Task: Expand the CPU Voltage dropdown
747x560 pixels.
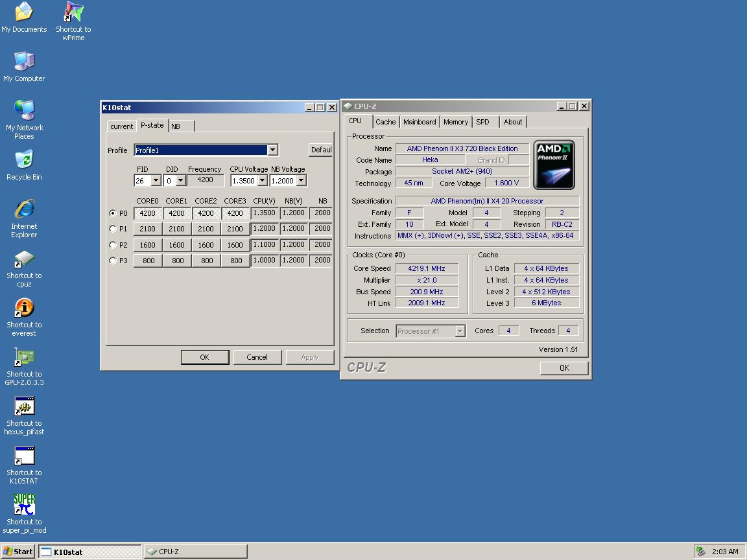Action: click(x=262, y=181)
